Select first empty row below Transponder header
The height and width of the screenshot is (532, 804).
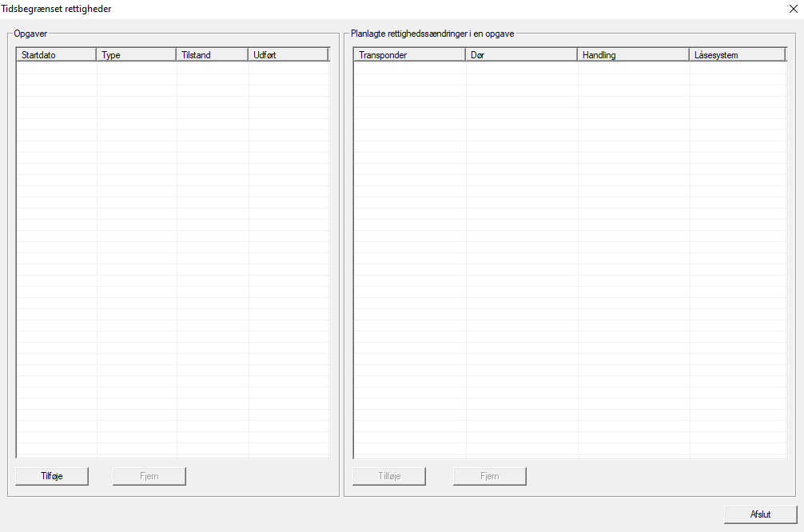pos(409,69)
